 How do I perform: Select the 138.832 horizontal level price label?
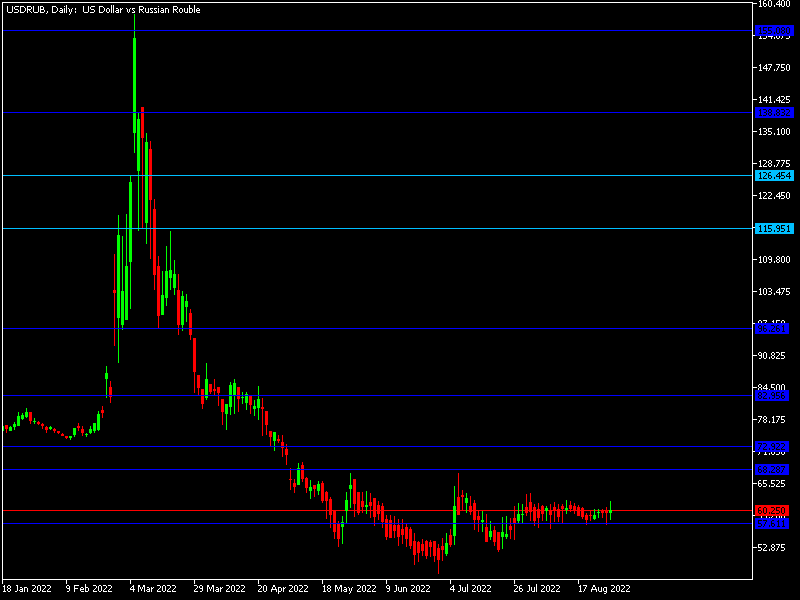click(x=774, y=113)
